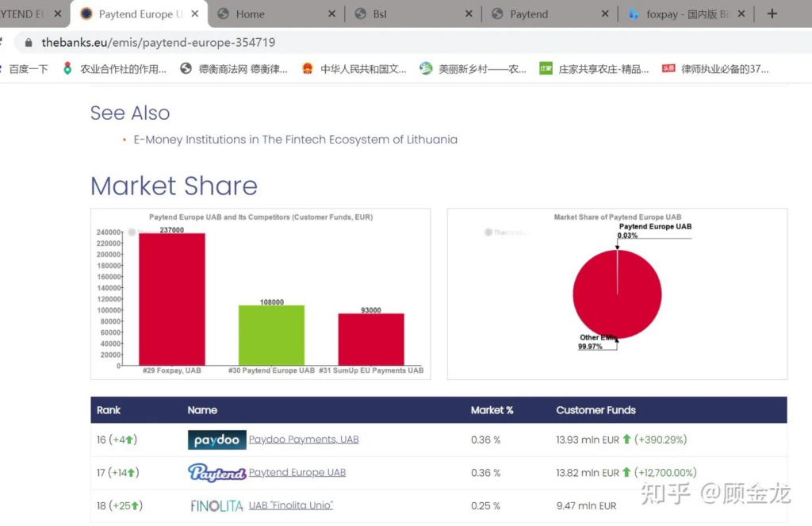Click the Bsl tab globe icon
Image resolution: width=812 pixels, height=526 pixels.
tap(361, 14)
